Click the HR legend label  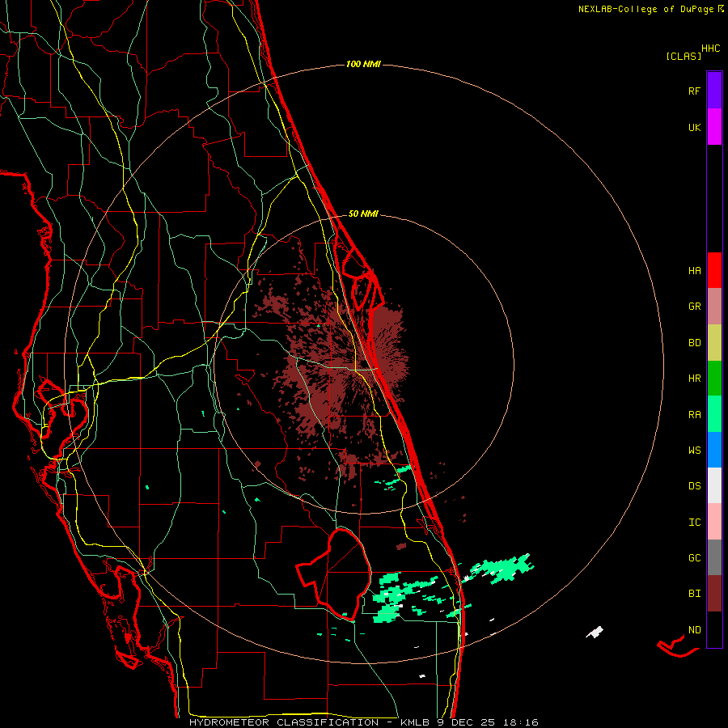[x=695, y=379]
